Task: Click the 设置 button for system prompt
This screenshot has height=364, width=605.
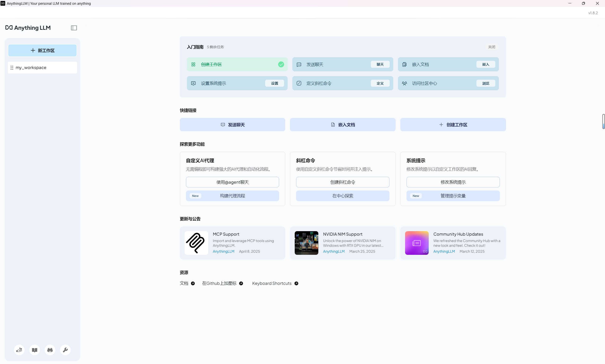Action: pos(274,83)
